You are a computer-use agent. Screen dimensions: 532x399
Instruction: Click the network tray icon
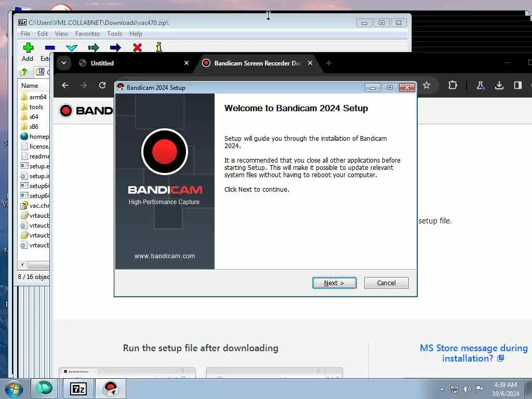point(454,389)
